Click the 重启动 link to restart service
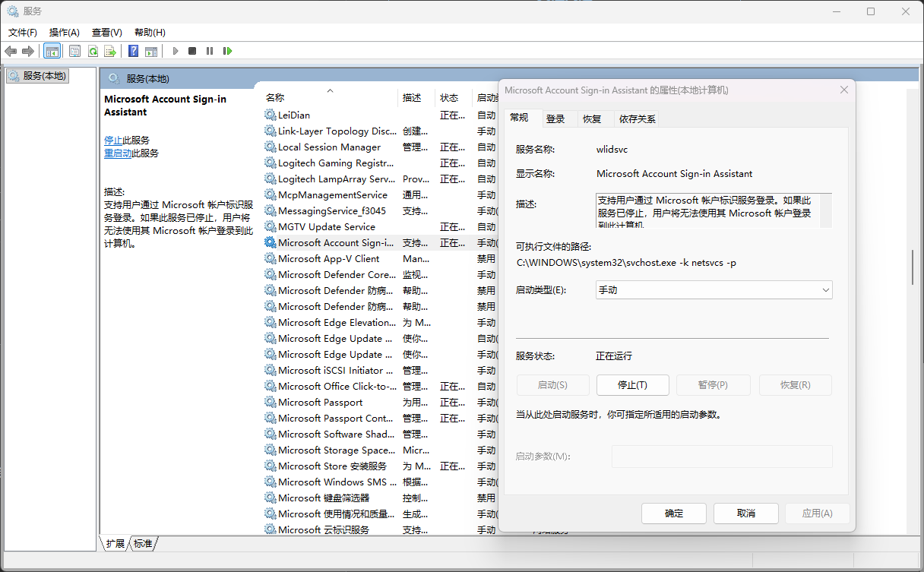This screenshot has height=572, width=924. (118, 153)
